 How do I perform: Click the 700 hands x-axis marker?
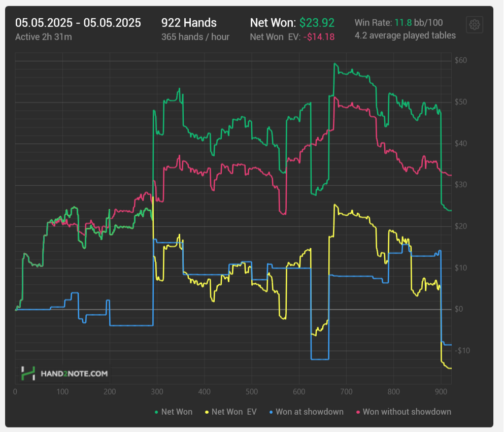click(x=346, y=392)
